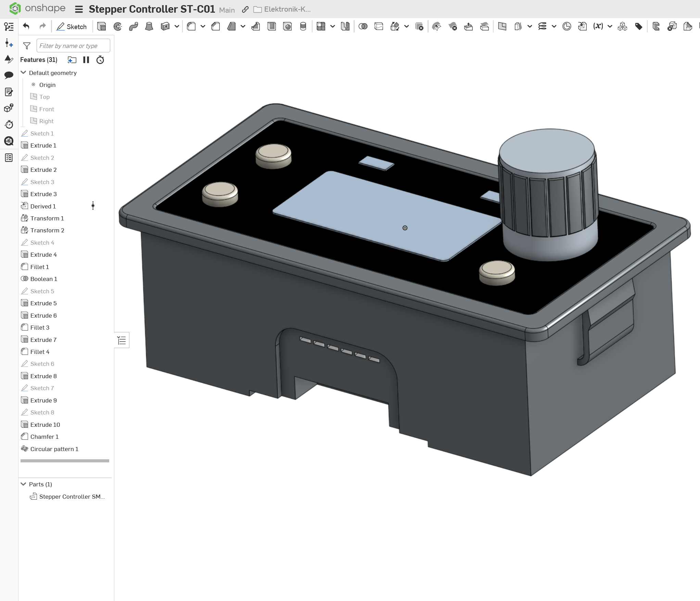
Task: Collapse the Parts list
Action: coord(24,484)
